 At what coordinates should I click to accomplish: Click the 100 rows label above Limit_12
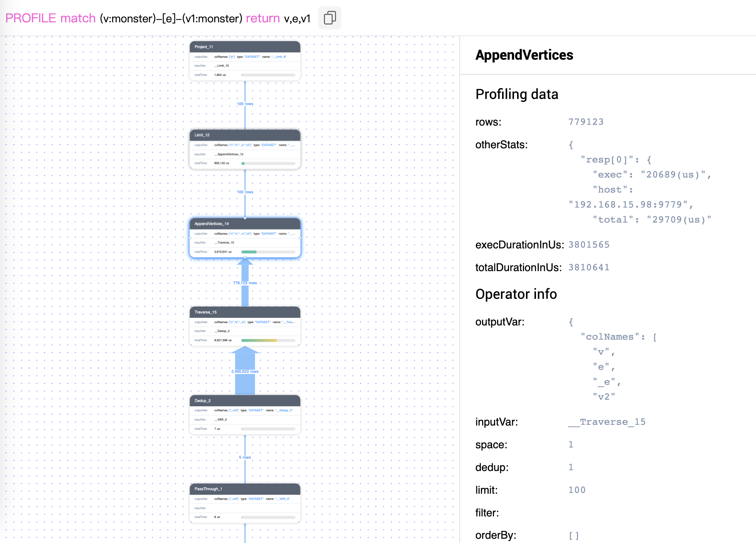pyautogui.click(x=245, y=104)
